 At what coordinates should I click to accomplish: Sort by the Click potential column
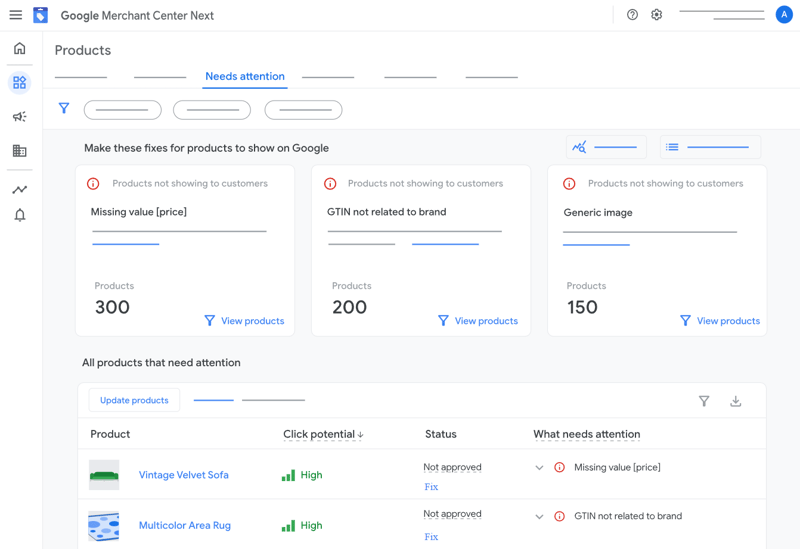pyautogui.click(x=323, y=434)
